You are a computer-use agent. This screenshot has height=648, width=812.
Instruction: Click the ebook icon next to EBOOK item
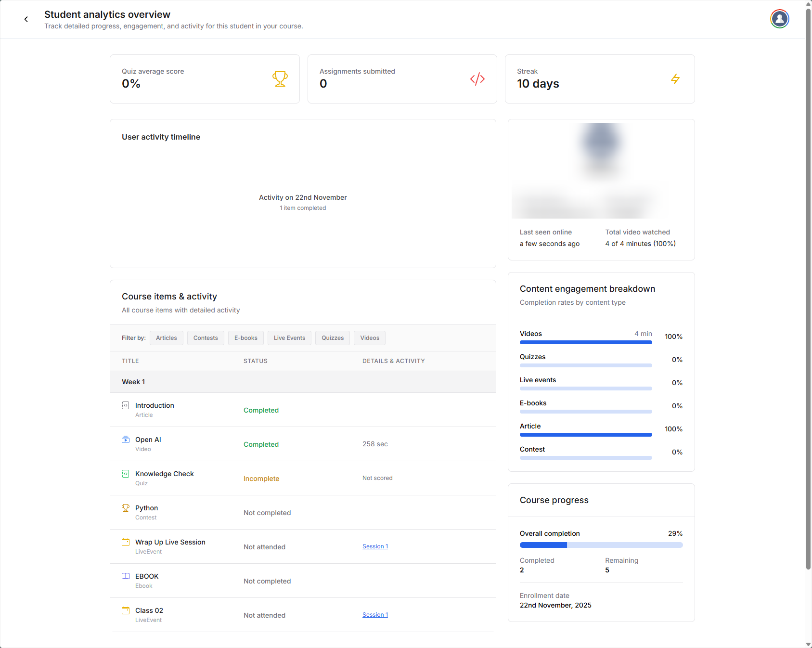[x=126, y=576]
